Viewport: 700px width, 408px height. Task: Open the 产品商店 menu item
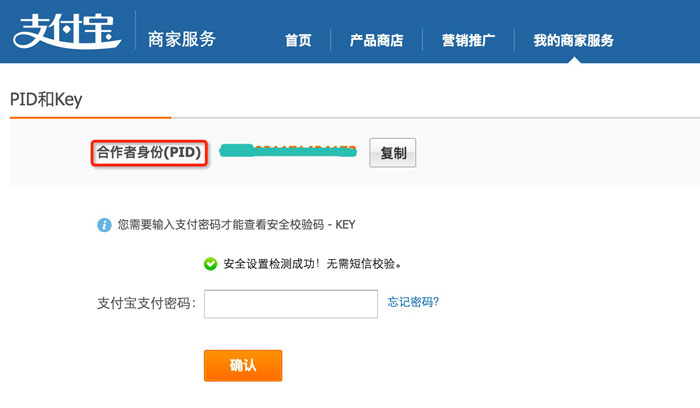[376, 41]
